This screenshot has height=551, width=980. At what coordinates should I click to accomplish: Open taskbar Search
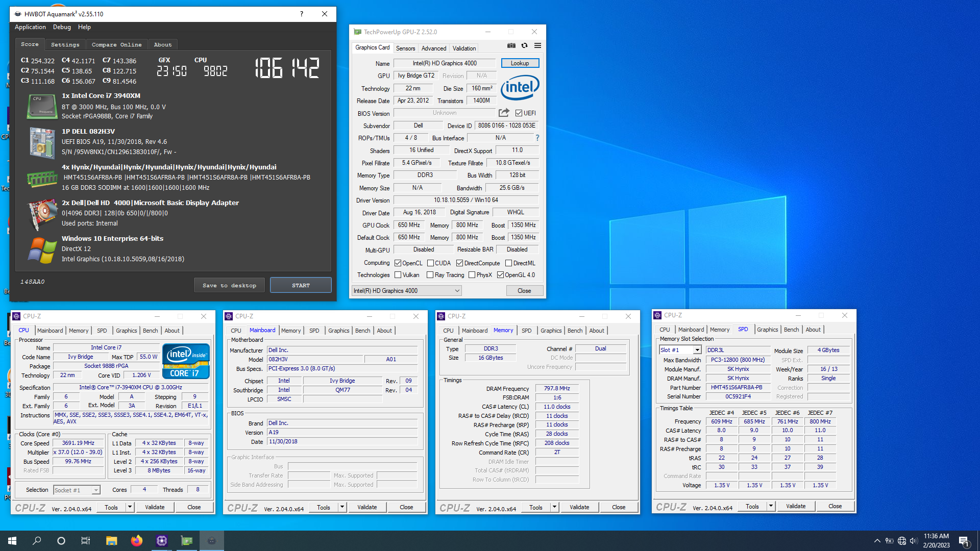37,541
